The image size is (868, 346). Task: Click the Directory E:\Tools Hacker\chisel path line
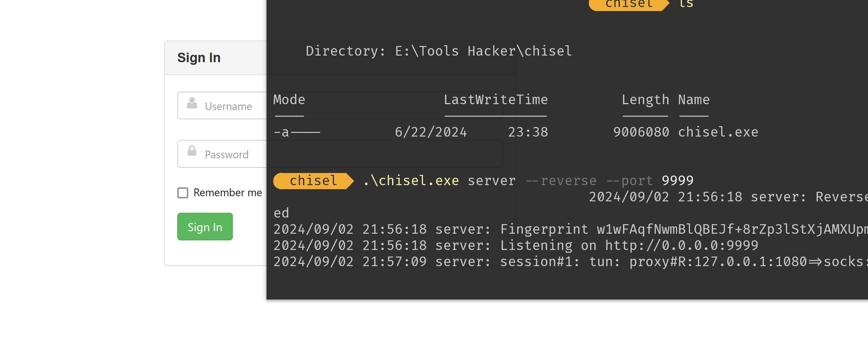[x=439, y=51]
